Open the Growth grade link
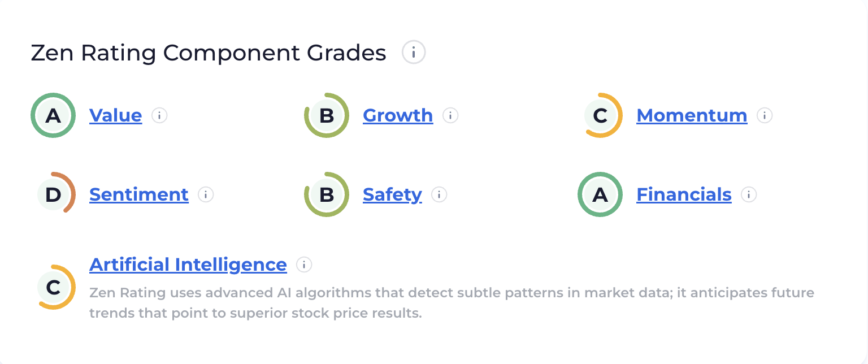This screenshot has height=364, width=868. [398, 115]
